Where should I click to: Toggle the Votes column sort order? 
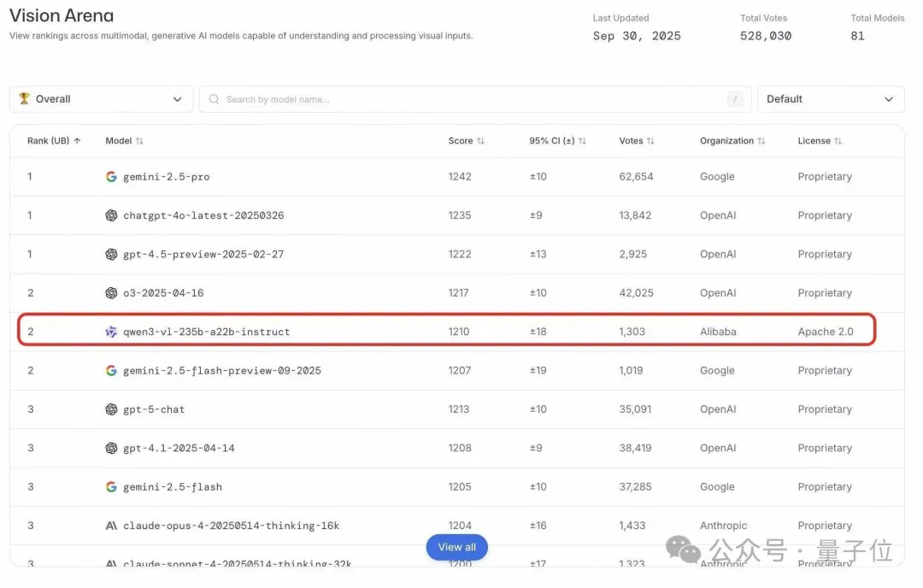[637, 140]
